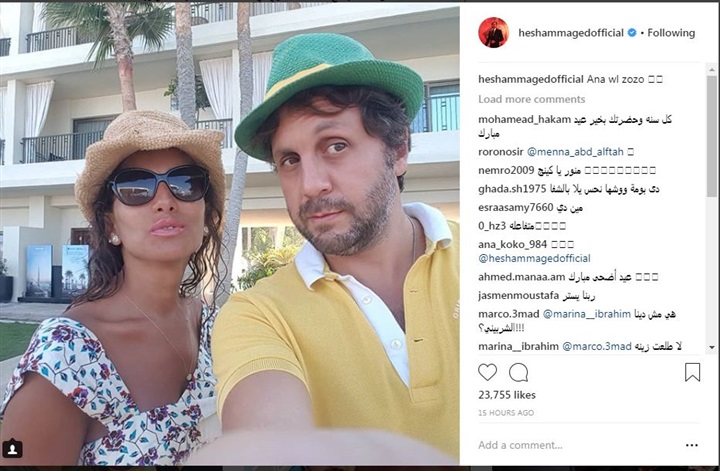Click the blue verified badge

coord(632,33)
